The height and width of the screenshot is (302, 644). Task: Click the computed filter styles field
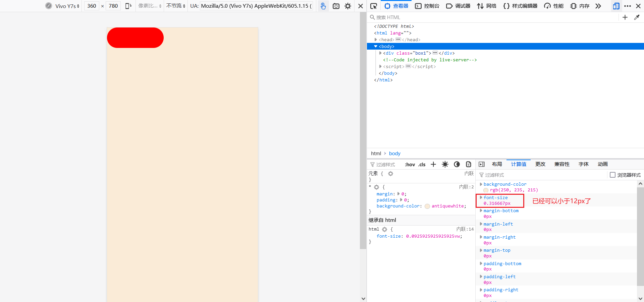coord(541,175)
